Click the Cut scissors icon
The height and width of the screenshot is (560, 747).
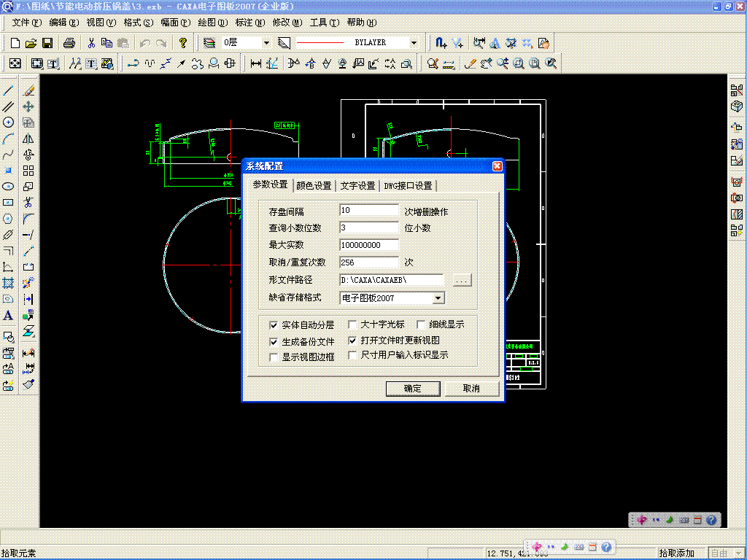click(91, 43)
